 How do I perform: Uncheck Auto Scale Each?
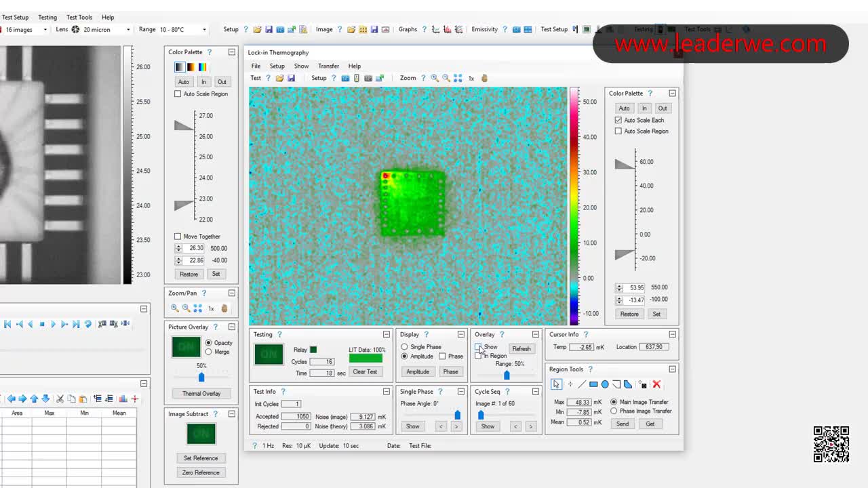point(618,120)
